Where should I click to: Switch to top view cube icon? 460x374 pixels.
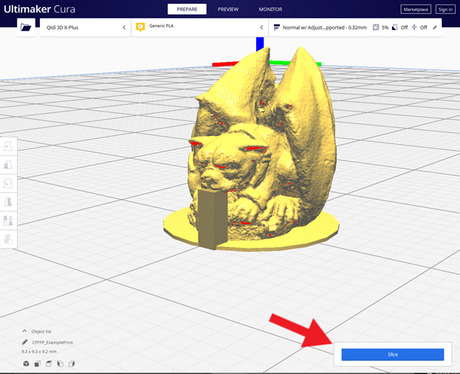[49, 364]
